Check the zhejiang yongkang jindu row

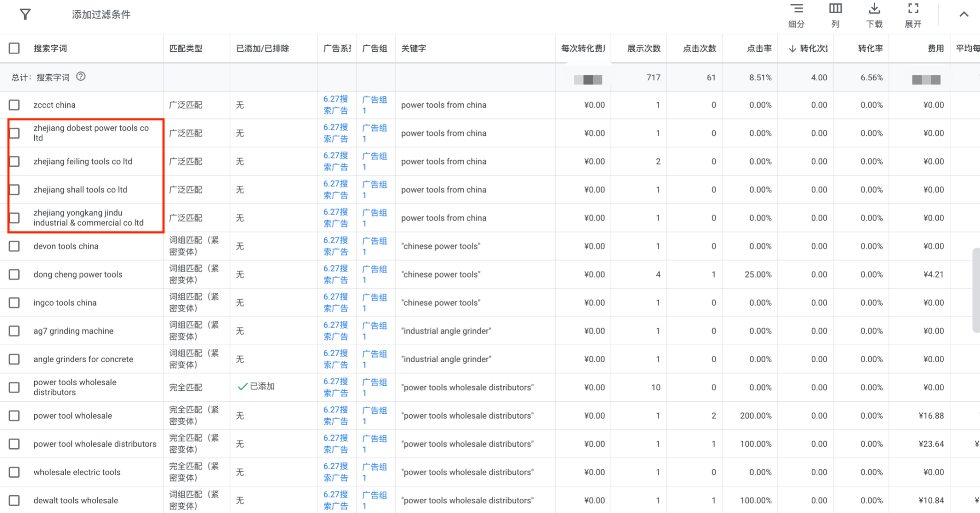pos(14,218)
